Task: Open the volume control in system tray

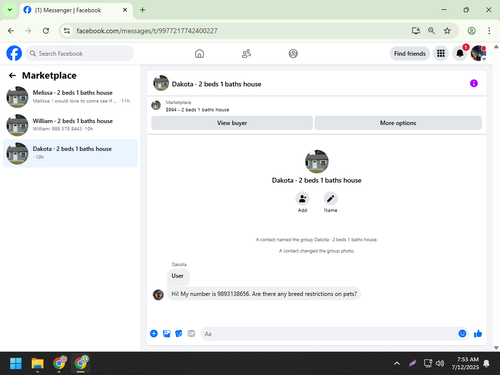Action: pyautogui.click(x=440, y=363)
